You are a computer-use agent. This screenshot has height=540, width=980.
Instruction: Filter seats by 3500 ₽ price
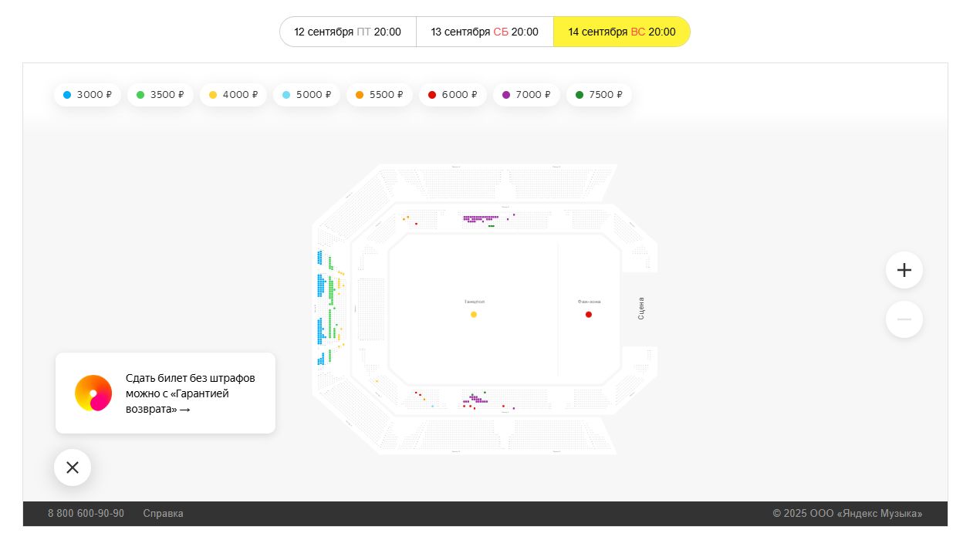click(161, 95)
